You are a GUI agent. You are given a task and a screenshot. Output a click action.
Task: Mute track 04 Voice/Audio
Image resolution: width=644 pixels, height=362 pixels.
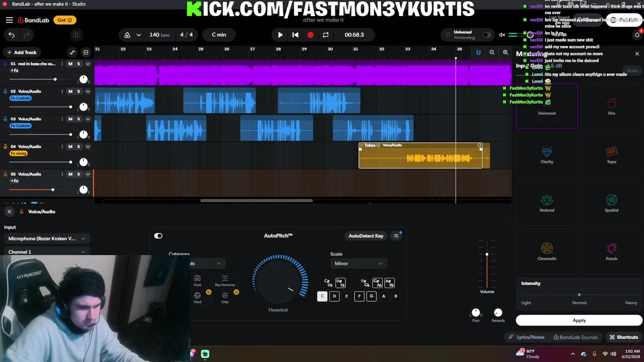70,147
